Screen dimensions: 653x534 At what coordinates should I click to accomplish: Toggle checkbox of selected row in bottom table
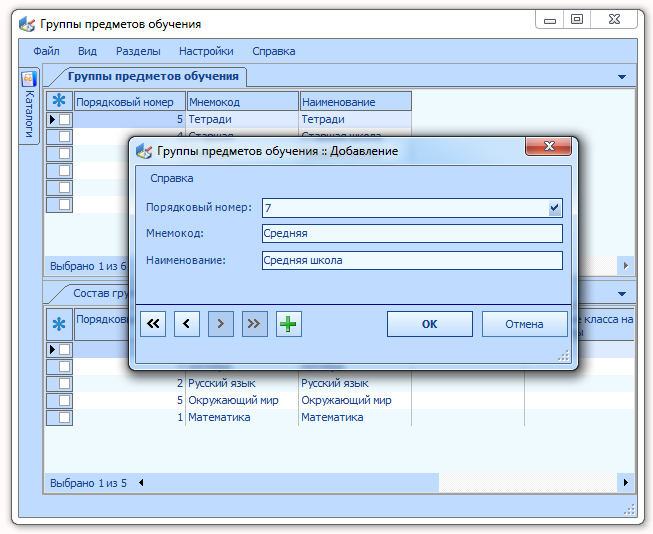point(65,349)
